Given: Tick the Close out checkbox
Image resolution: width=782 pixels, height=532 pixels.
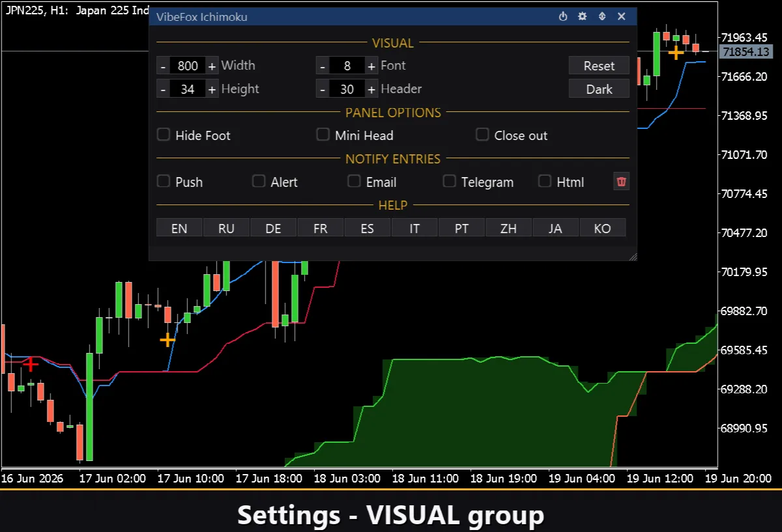Looking at the screenshot, I should coord(482,135).
